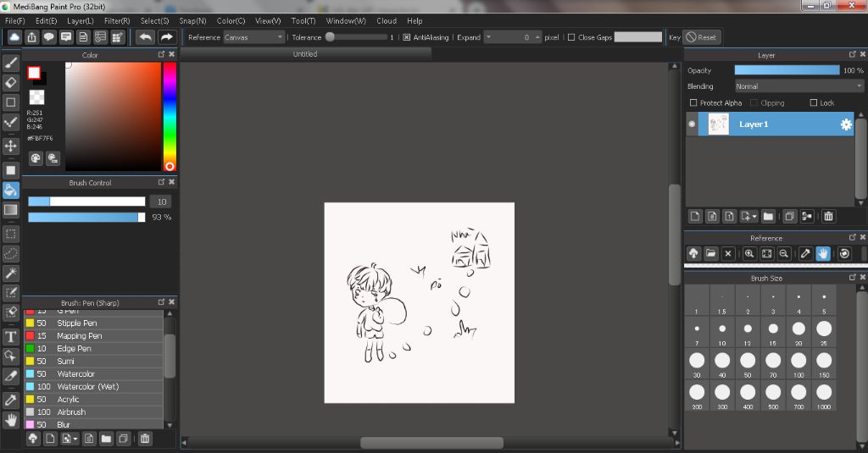868x453 pixels.
Task: Click the horizontal canvas scrollbar
Action: point(431,443)
